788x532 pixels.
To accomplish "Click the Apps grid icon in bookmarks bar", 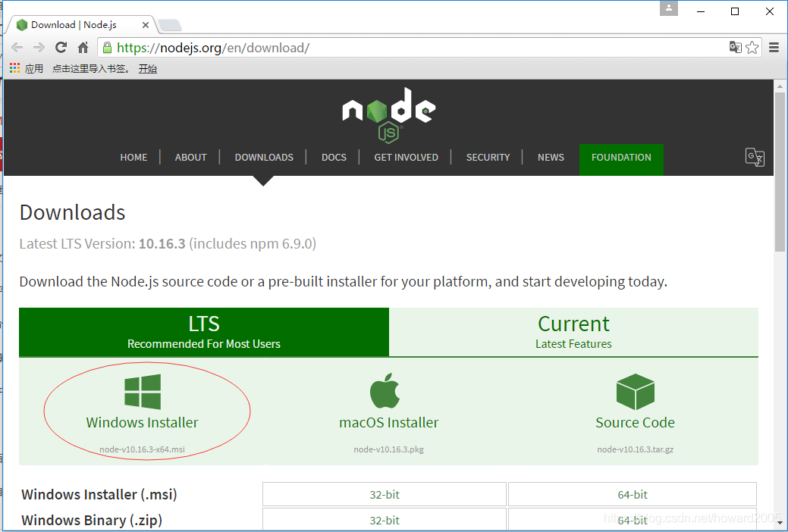I will coord(15,67).
